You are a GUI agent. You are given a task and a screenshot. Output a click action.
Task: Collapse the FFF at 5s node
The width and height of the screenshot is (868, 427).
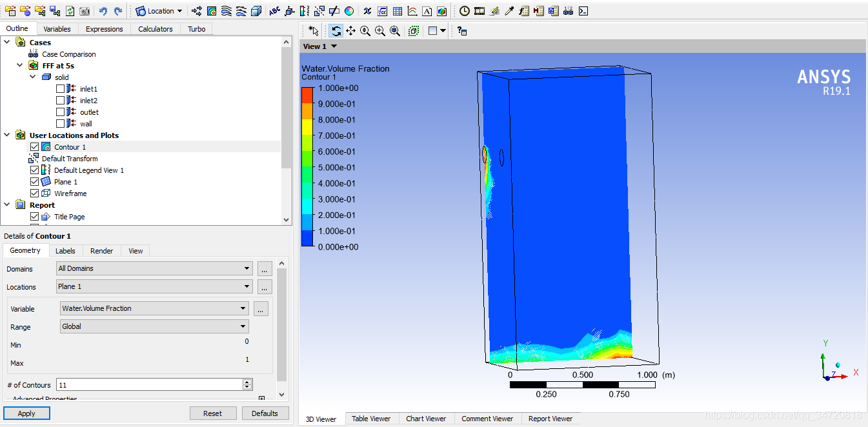pyautogui.click(x=20, y=65)
